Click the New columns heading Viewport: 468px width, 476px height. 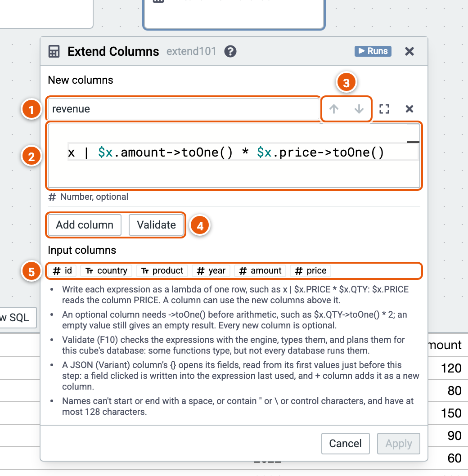coord(81,80)
